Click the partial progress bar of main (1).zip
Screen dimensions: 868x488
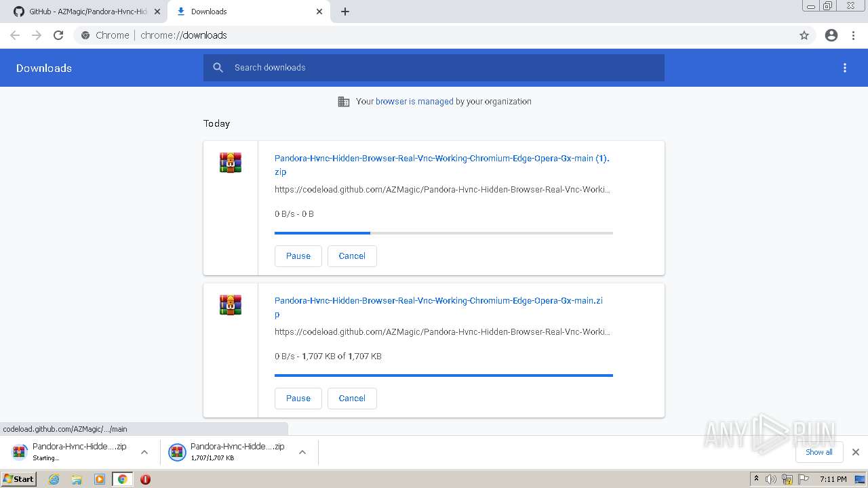[443, 233]
